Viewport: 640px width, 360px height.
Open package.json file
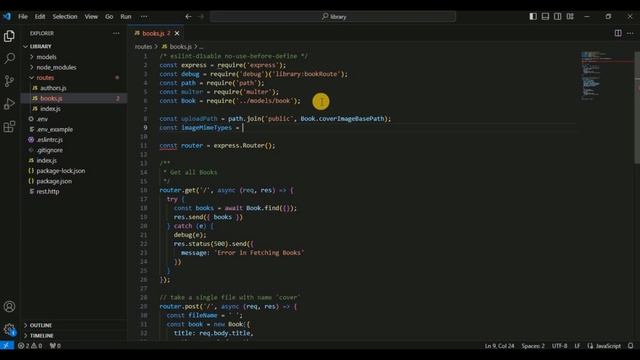[54, 181]
